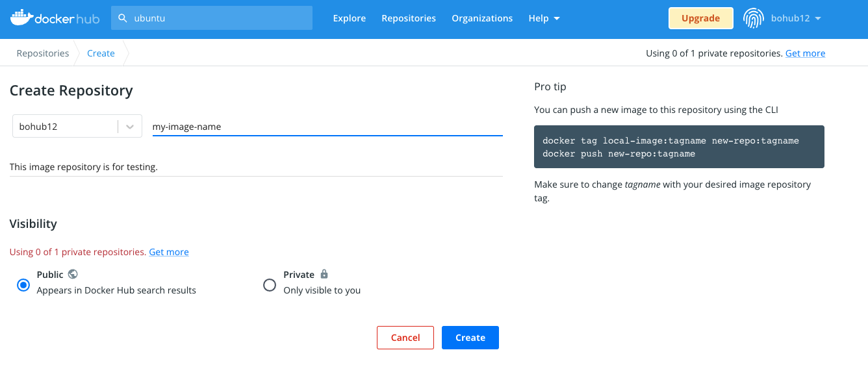Viewport: 868px width, 374px height.
Task: Open Organizations in the top navigation
Action: [482, 18]
